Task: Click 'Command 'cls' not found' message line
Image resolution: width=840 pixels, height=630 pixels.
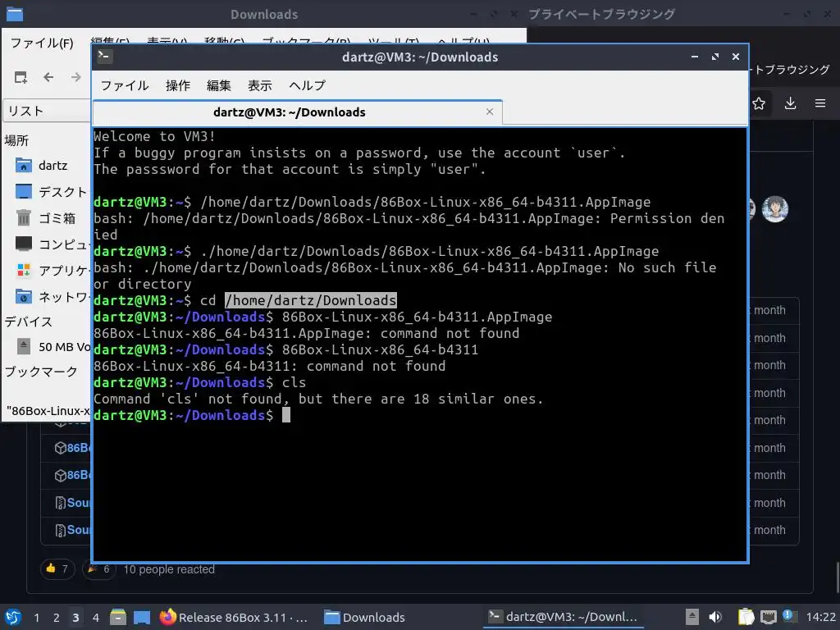Action: [x=318, y=399]
